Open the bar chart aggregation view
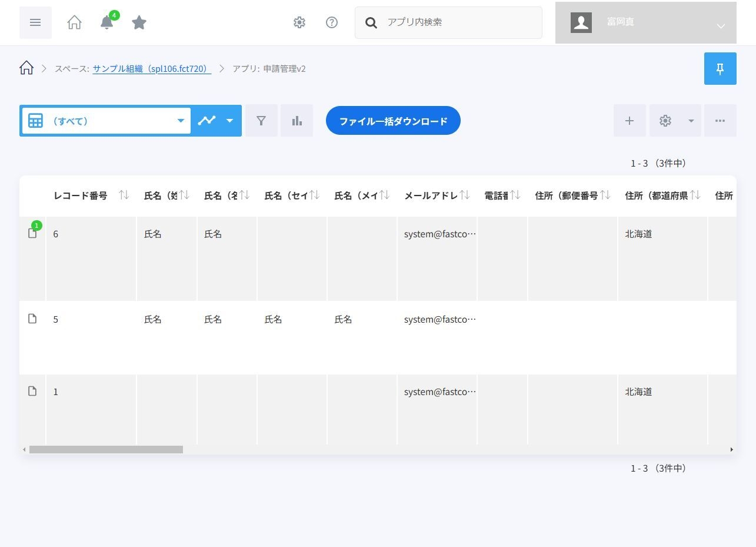756x547 pixels. point(297,121)
